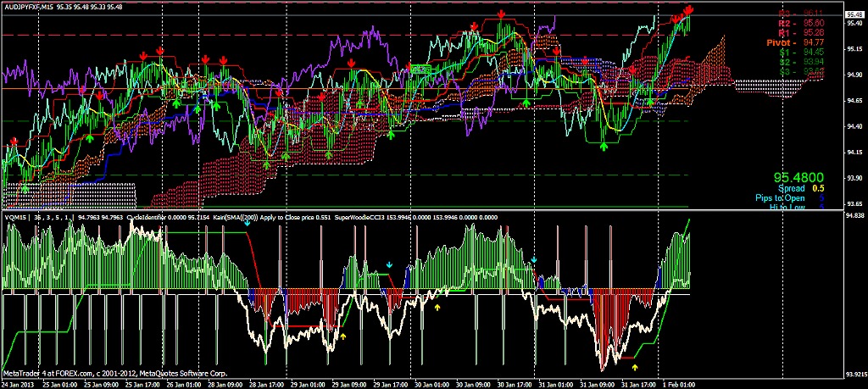Click the red sell arrows at the latest candle
The width and height of the screenshot is (868, 389).
click(x=688, y=11)
